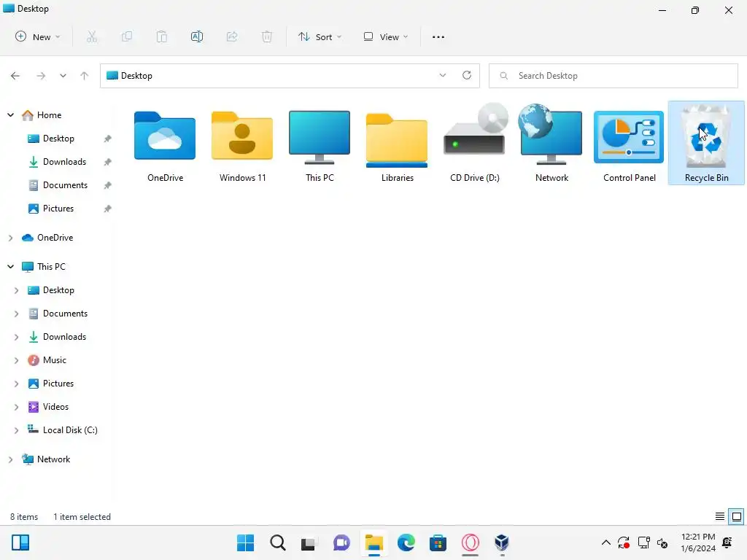Select the Recycle Bin icon
This screenshot has width=747, height=560.
click(706, 143)
